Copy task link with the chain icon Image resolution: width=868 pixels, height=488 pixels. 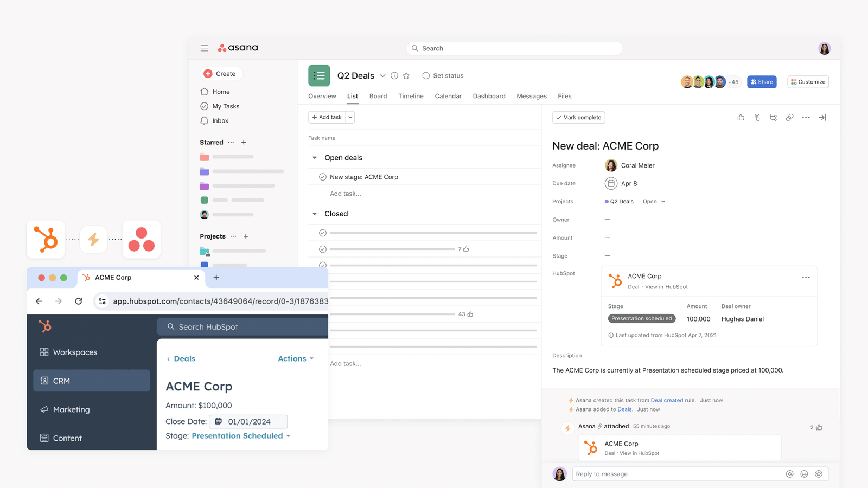[789, 117]
